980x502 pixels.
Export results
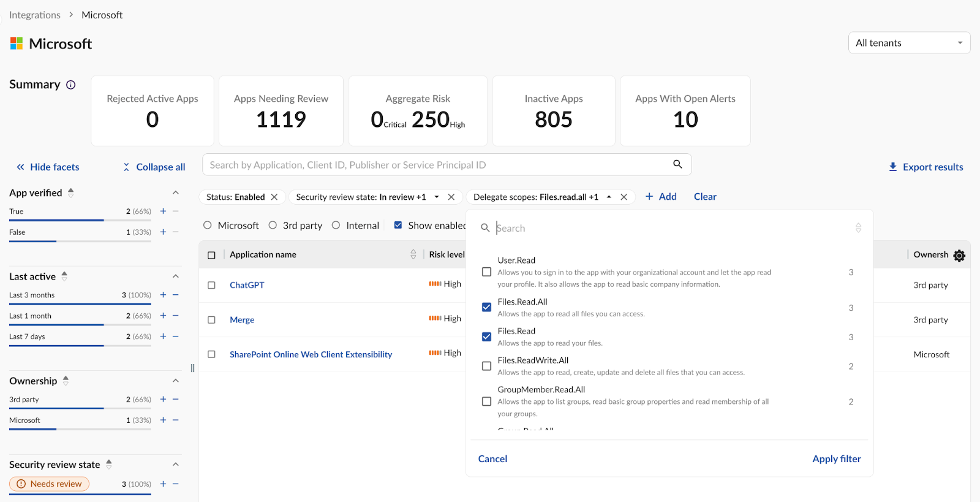pyautogui.click(x=925, y=167)
